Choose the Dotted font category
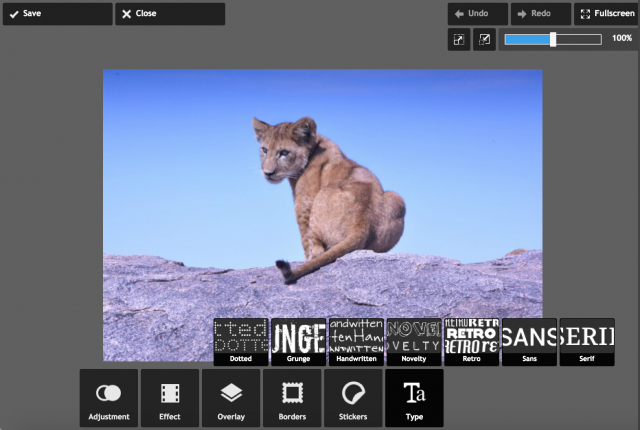Image resolution: width=640 pixels, height=430 pixels. pyautogui.click(x=240, y=342)
